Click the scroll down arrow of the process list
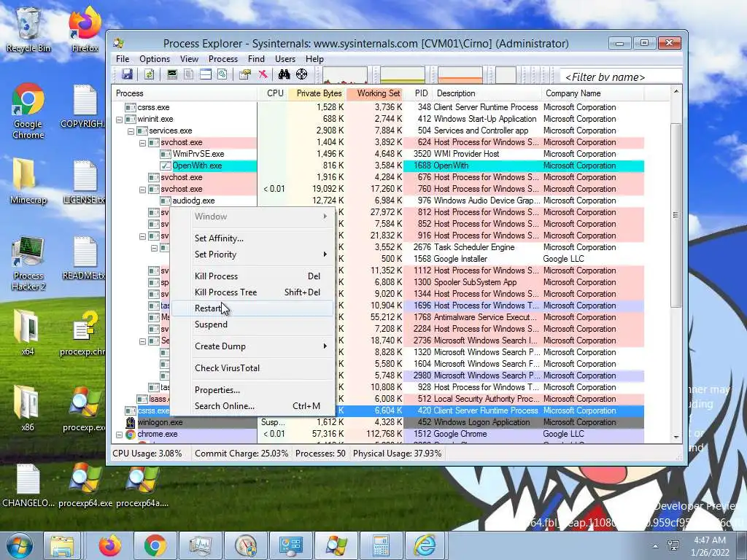 676,437
